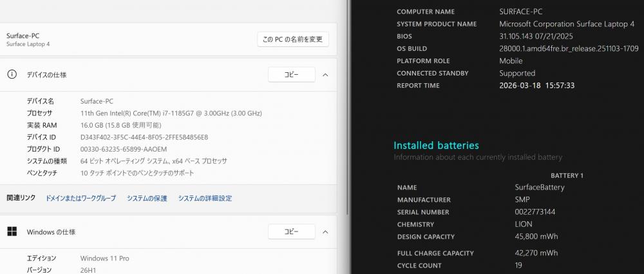
Task: Select the Surface-PC heading text
Action: coord(23,36)
